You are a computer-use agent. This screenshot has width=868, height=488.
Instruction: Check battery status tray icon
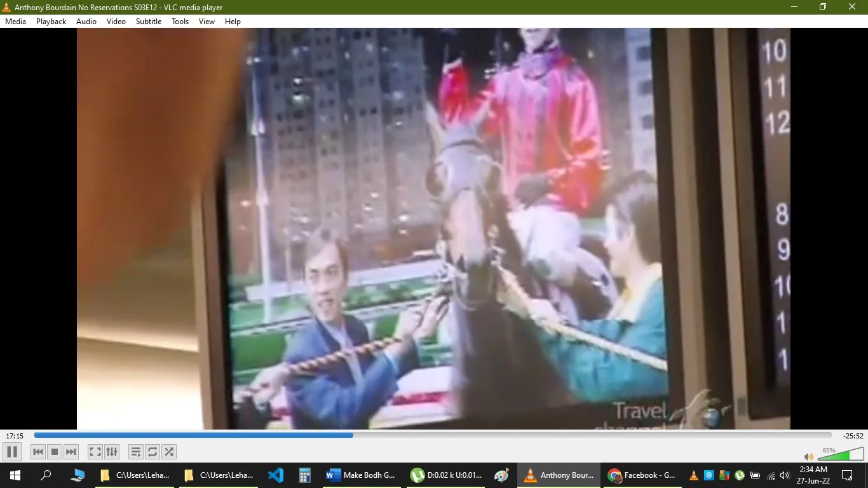pyautogui.click(x=755, y=475)
